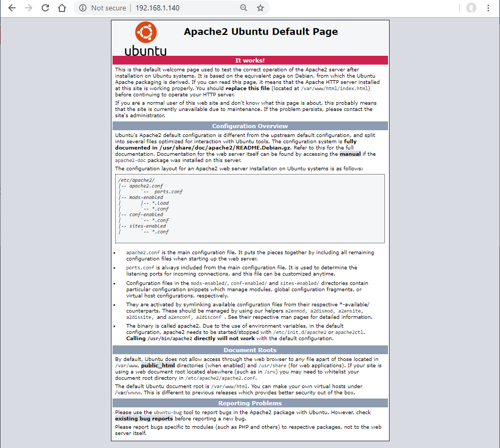Click the /etc/init.d/apache2 path text
This screenshot has width=500, height=448.
pos(300,332)
